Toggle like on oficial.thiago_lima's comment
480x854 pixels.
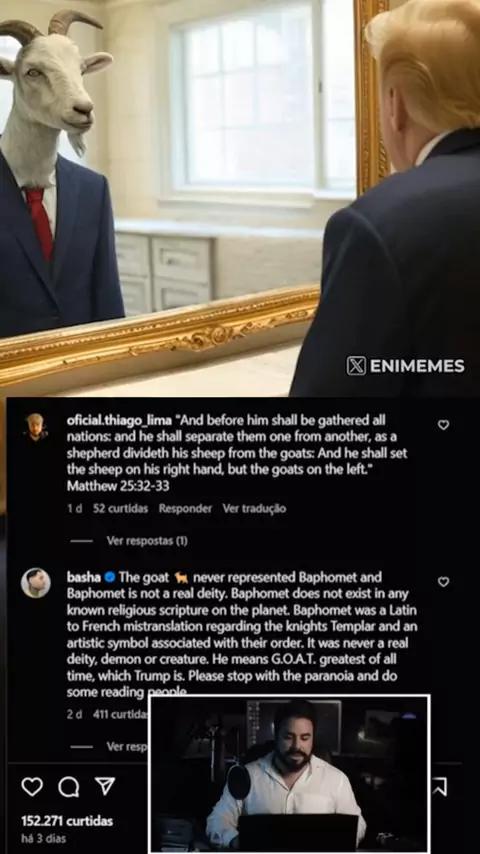coord(443,425)
